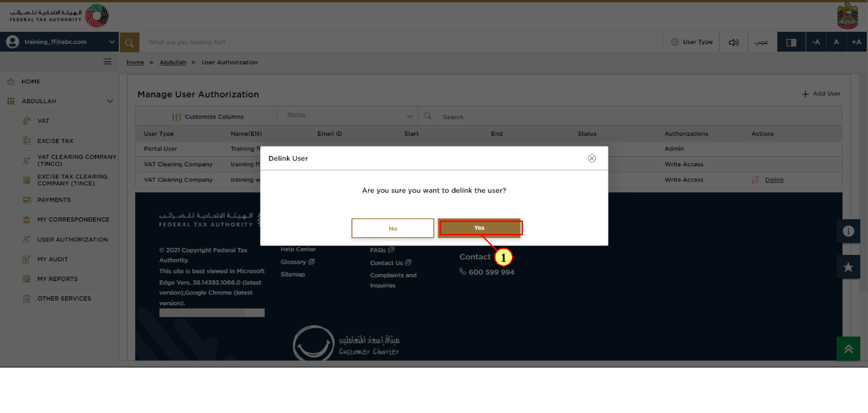Toggle the audio speaker icon
Viewport: 868px width, 413px height.
(x=733, y=42)
